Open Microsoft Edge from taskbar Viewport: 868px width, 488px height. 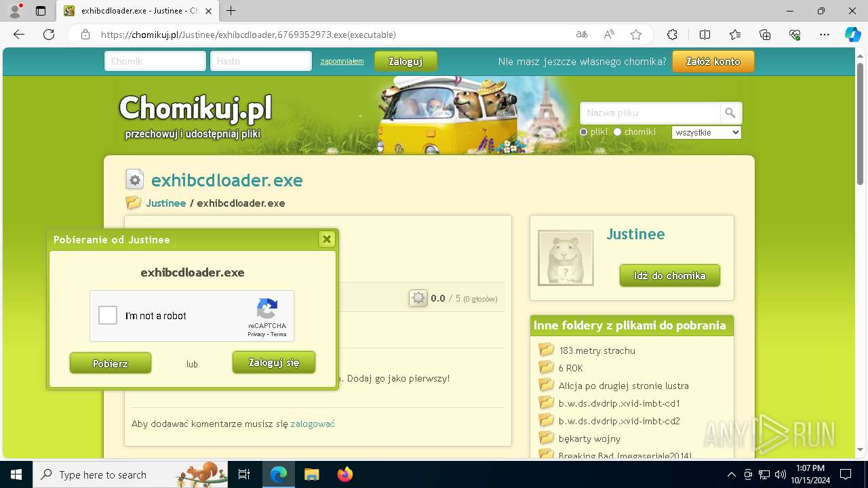[279, 474]
